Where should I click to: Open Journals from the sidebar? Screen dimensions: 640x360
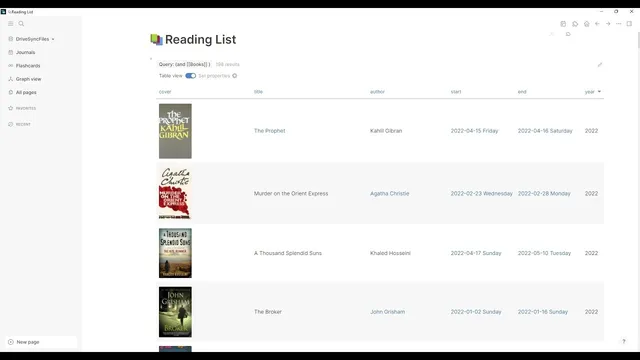[25, 53]
